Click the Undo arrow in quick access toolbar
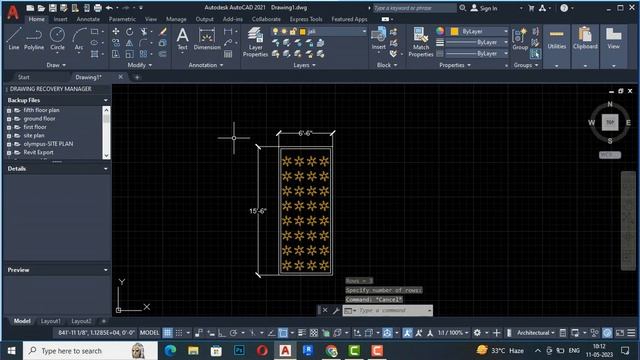This screenshot has width=640, height=360. [109, 8]
